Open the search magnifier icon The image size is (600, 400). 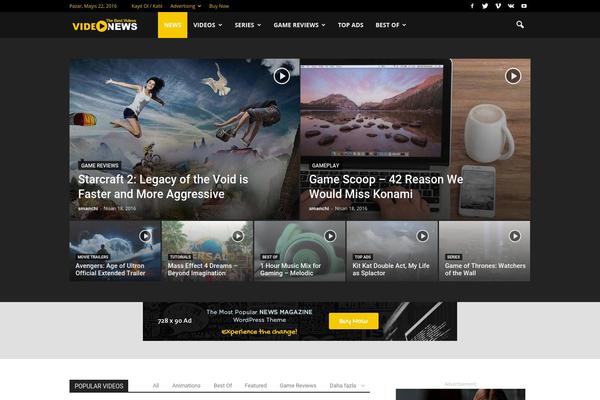520,24
